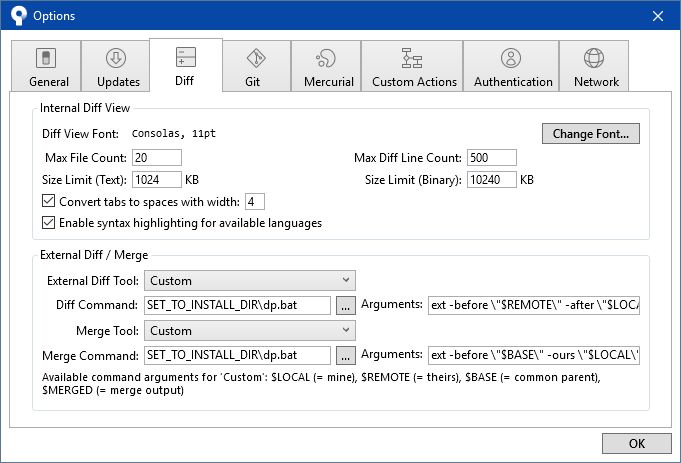Toggle Convert tabs to spaces checkbox

point(49,201)
